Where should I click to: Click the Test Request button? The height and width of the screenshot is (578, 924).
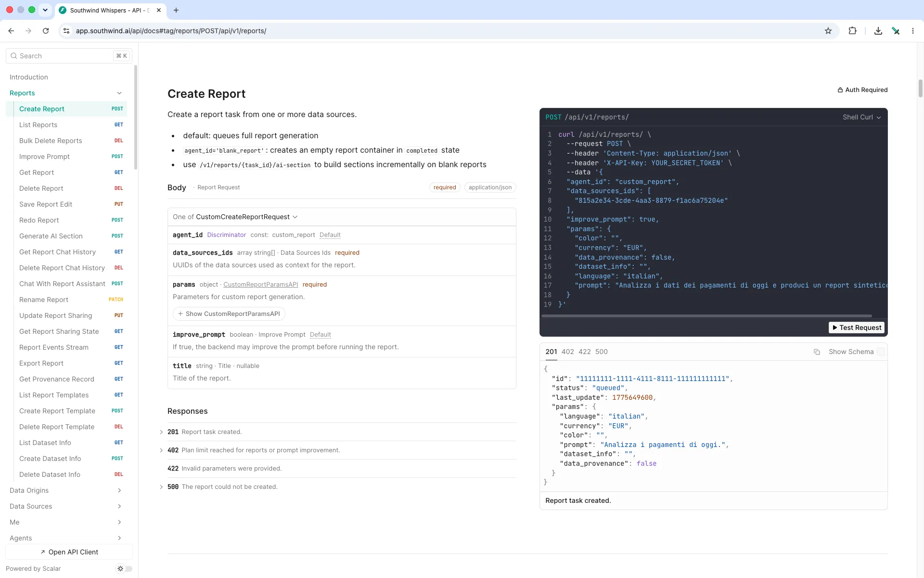[x=857, y=328]
